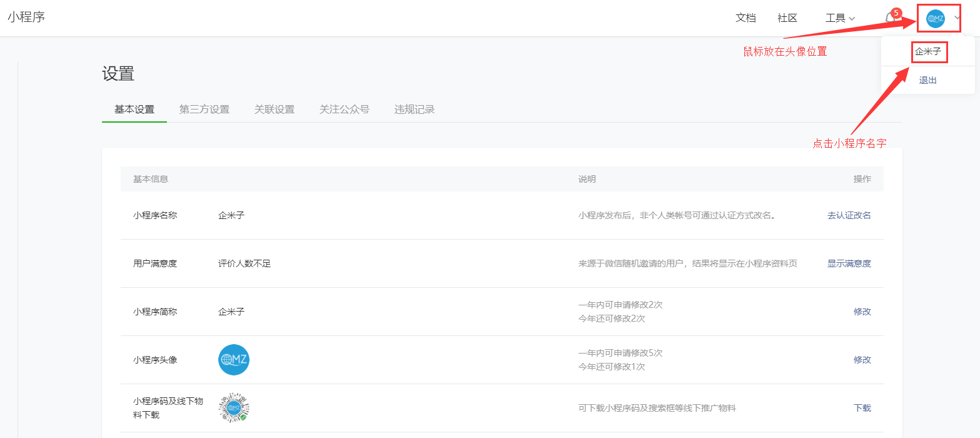
Task: Click 企米子 value in 小程序简称 row
Action: point(231,312)
